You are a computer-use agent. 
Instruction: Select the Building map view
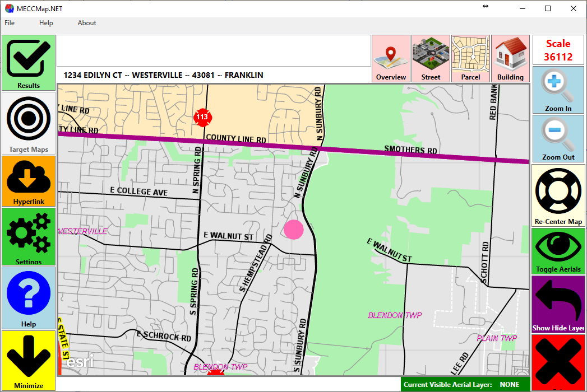click(x=510, y=58)
